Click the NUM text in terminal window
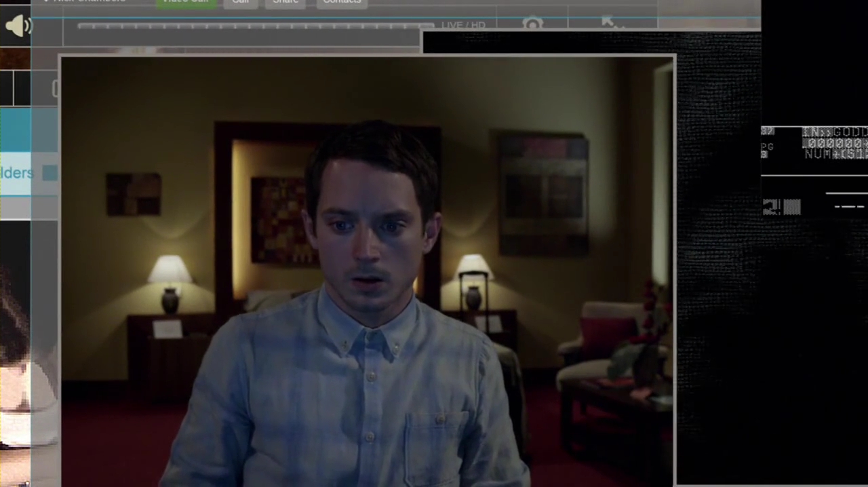The height and width of the screenshot is (487, 868). click(817, 155)
